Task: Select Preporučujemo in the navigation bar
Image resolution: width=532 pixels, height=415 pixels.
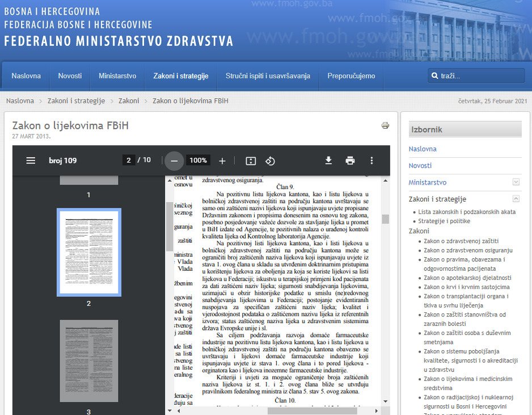Action: pyautogui.click(x=351, y=76)
